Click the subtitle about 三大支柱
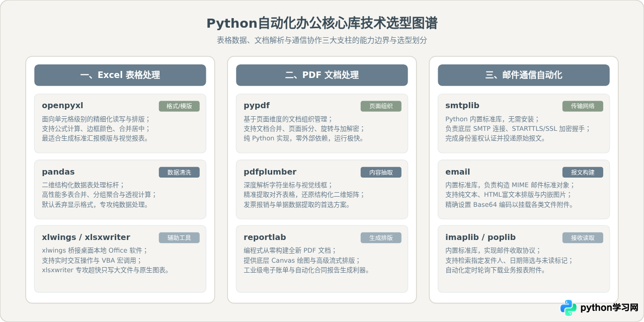Viewport: 644px width, 322px height. pos(322,40)
